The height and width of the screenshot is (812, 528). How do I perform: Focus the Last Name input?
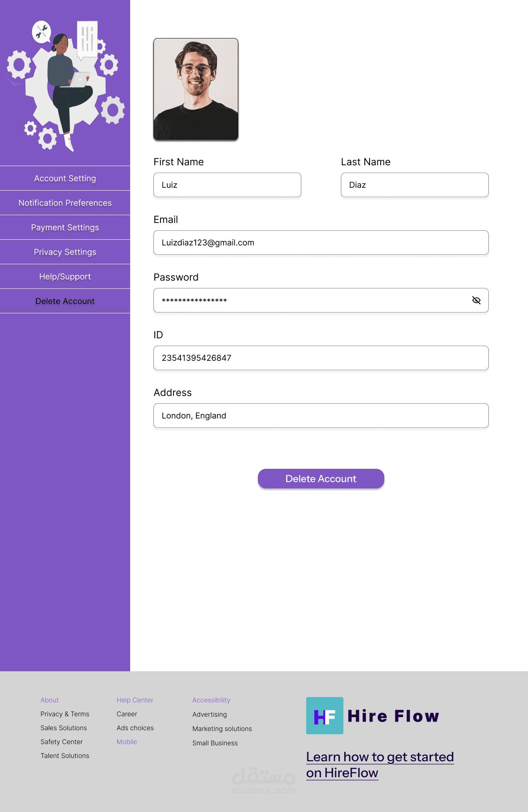415,185
